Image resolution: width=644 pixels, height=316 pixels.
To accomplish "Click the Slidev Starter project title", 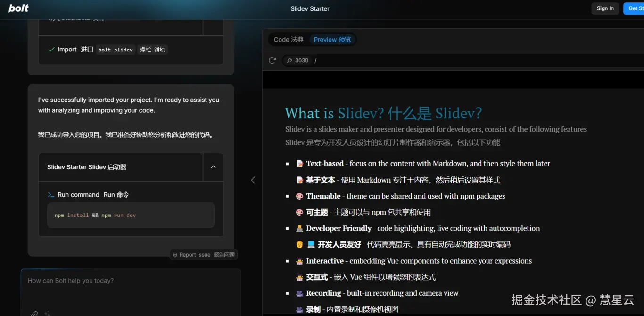I will [310, 8].
